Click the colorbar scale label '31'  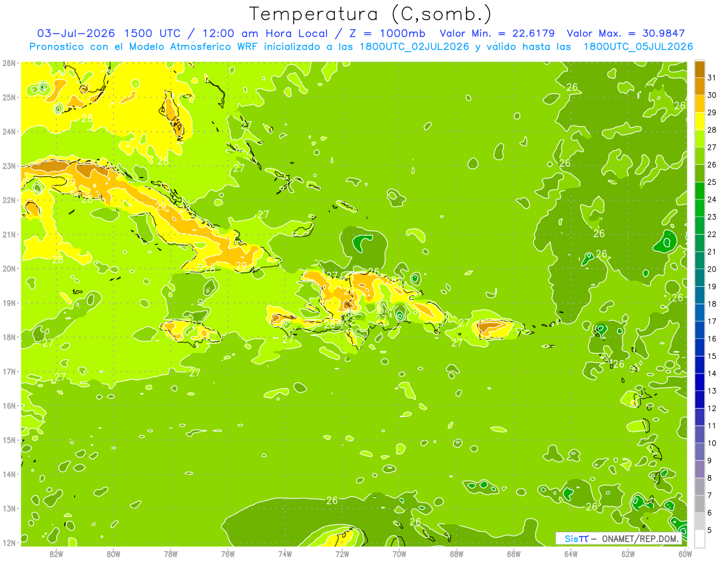(712, 77)
